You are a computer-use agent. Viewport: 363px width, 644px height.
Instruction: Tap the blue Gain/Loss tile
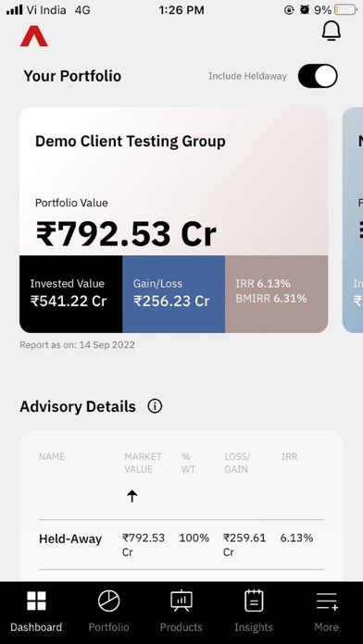pos(173,294)
